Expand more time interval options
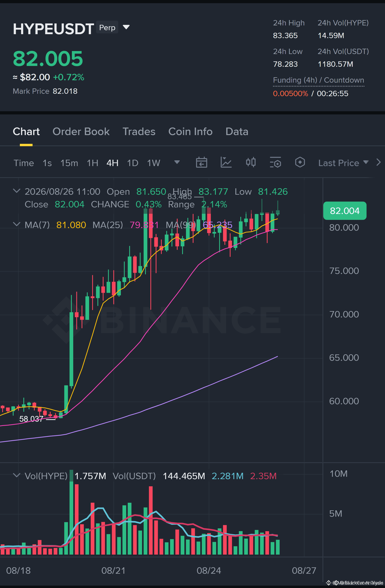Screen dimensions: 385x588 tap(177, 162)
